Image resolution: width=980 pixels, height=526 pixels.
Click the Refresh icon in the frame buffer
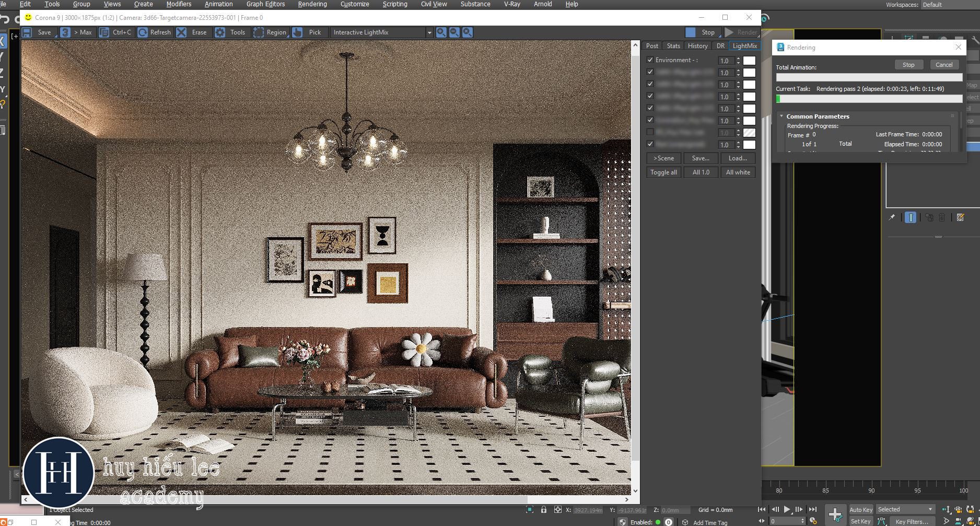[x=143, y=32]
